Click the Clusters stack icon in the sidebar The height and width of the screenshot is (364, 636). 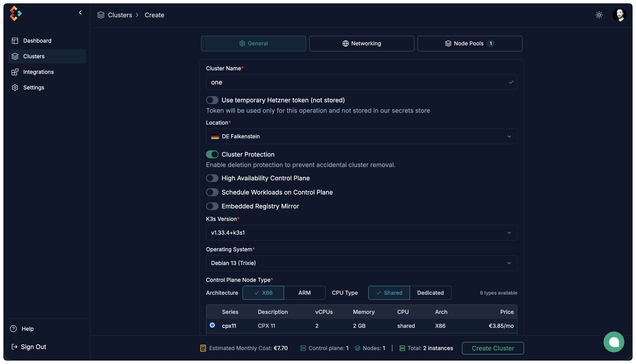pos(15,56)
